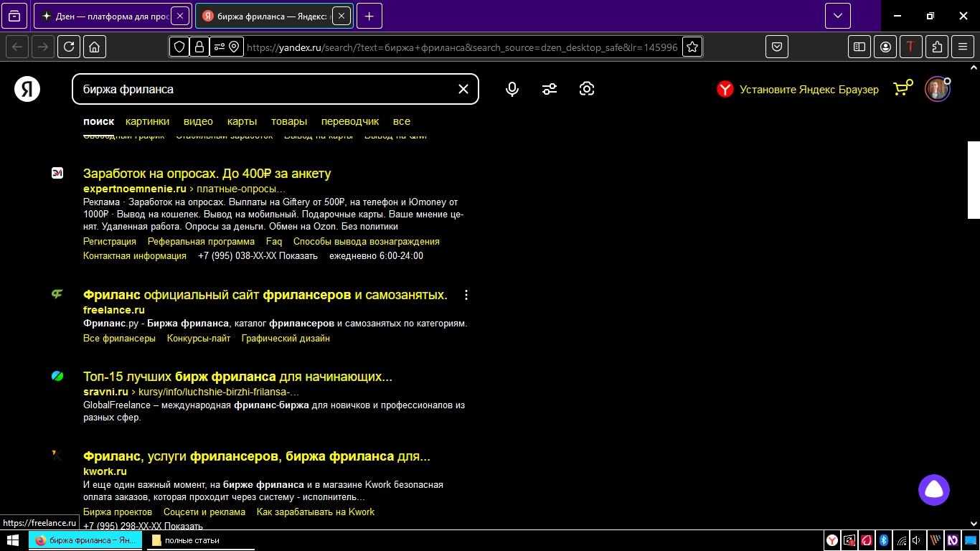Open search settings sliders icon
This screenshot has height=551, width=980.
coord(550,89)
